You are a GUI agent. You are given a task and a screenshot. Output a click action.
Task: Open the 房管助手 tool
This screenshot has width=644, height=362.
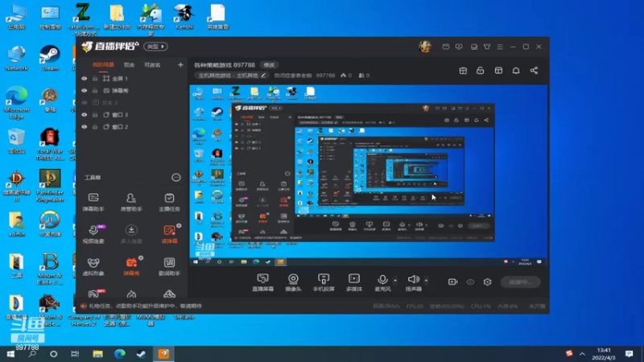(x=131, y=203)
